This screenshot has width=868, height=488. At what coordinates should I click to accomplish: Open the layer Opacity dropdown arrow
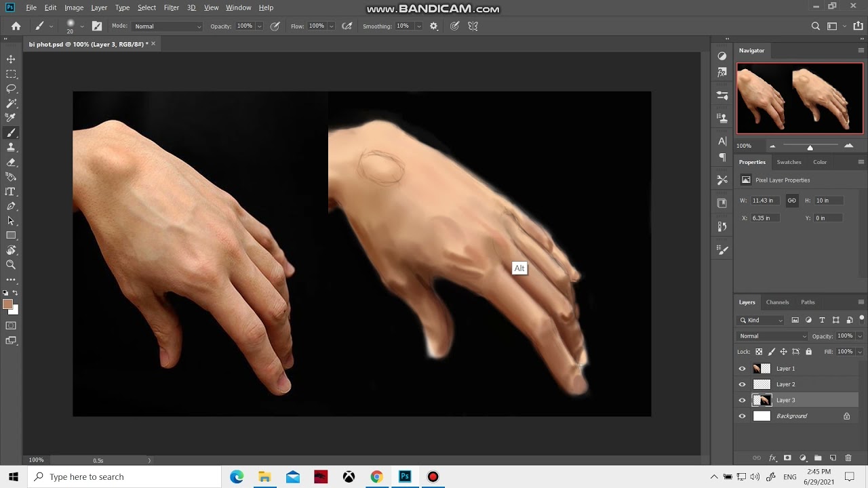(x=860, y=336)
